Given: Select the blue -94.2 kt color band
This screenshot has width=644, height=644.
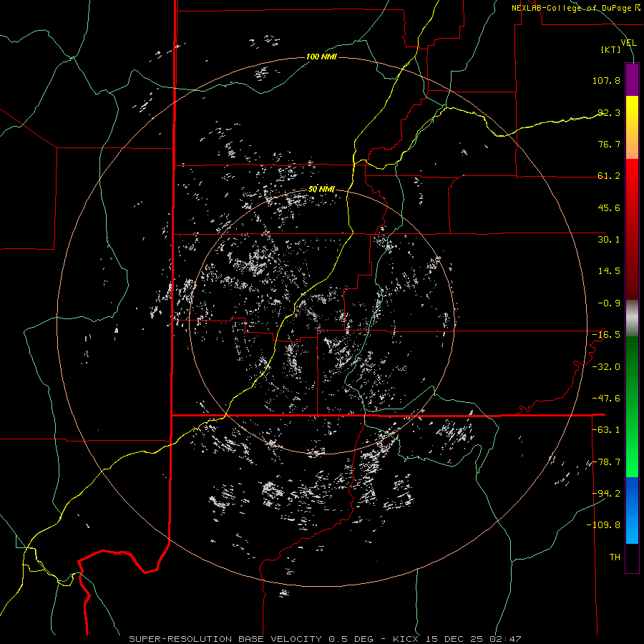Looking at the screenshot, I should (632, 493).
